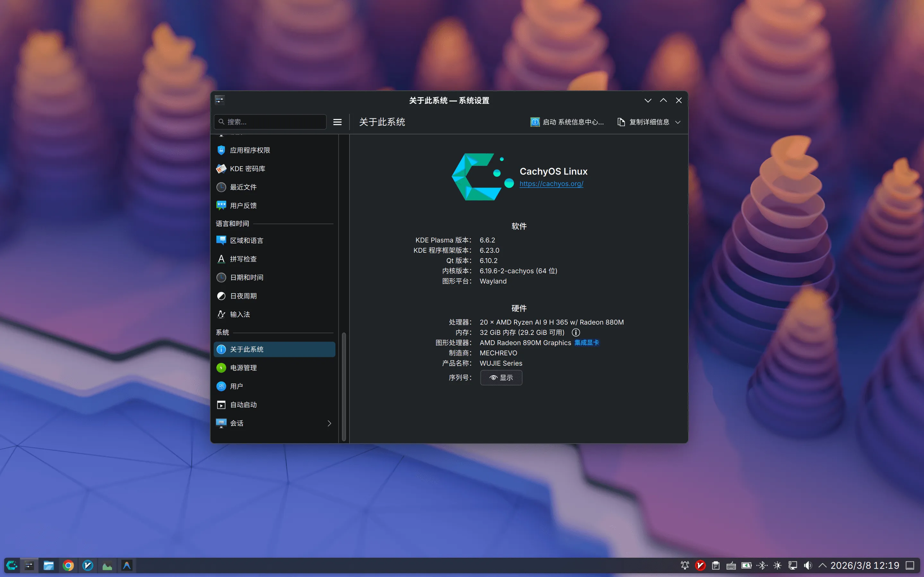Show the serial number with eye button

click(501, 378)
